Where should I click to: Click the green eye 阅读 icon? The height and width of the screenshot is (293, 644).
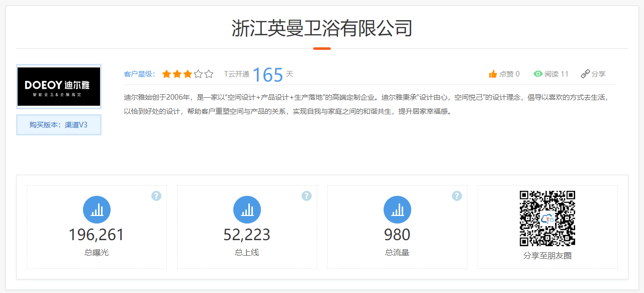pyautogui.click(x=538, y=74)
